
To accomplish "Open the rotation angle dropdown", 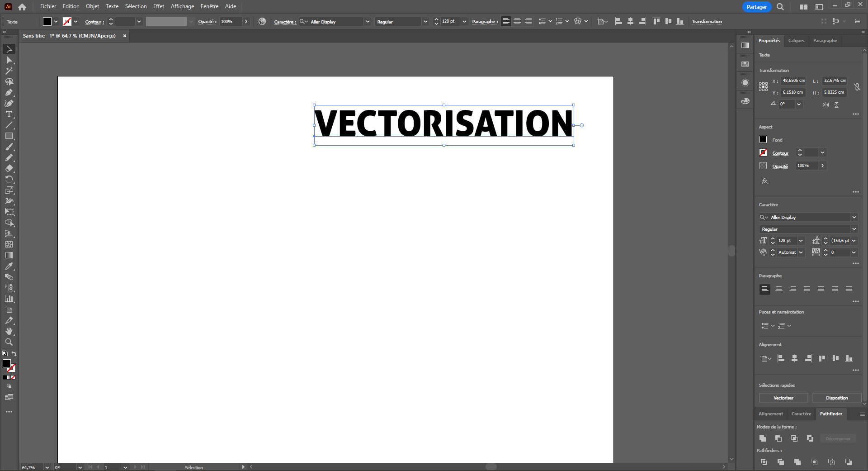I will 799,104.
